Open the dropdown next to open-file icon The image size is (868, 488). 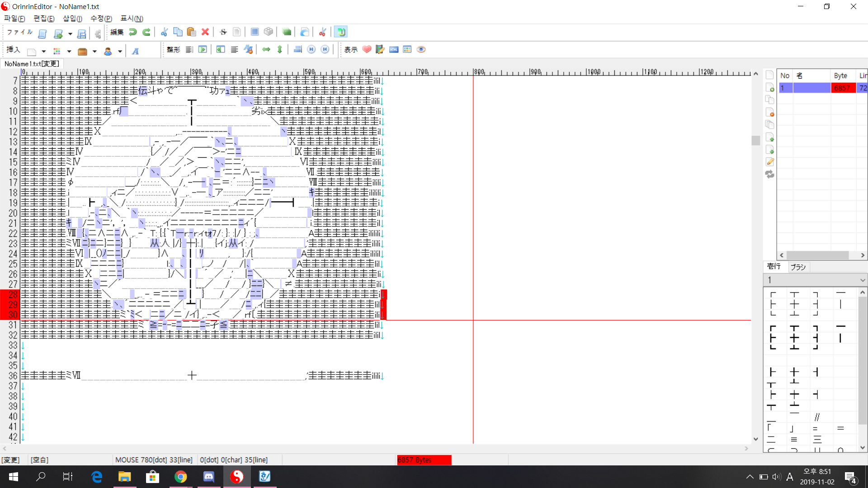[x=70, y=34]
